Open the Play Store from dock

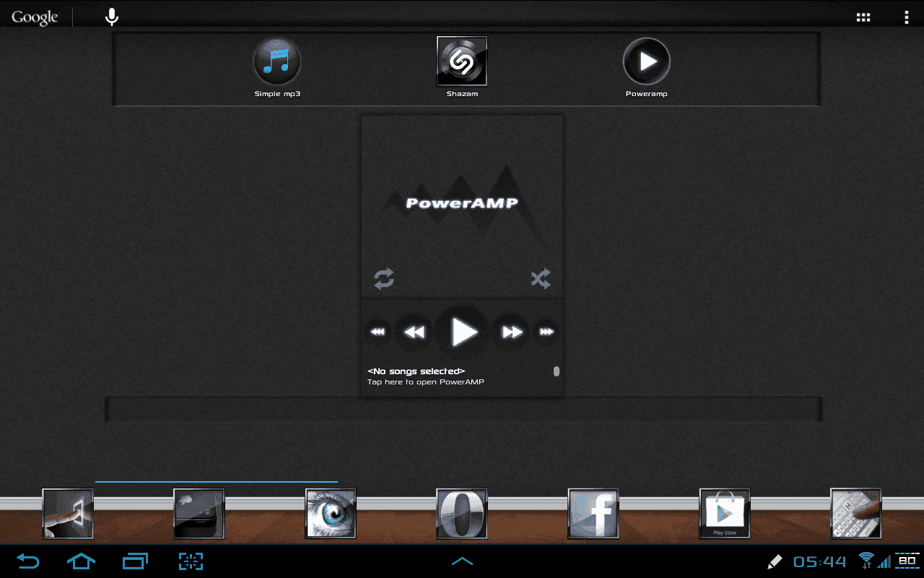725,514
